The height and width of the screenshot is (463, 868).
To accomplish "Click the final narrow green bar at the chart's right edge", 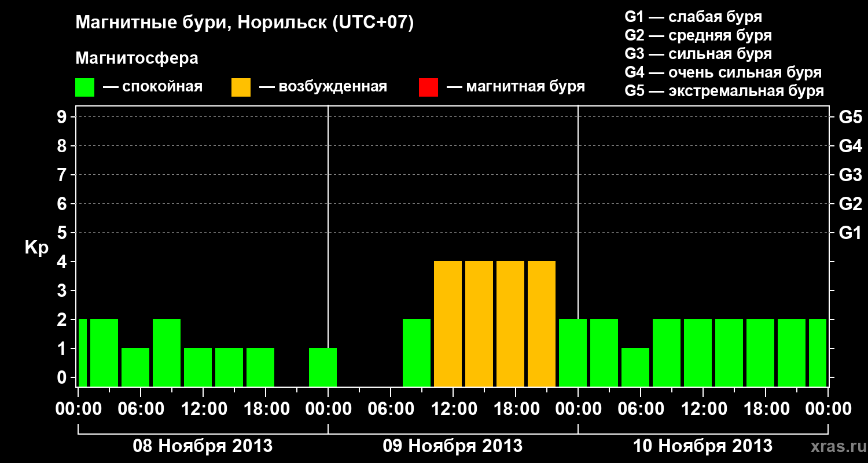I will pyautogui.click(x=818, y=352).
